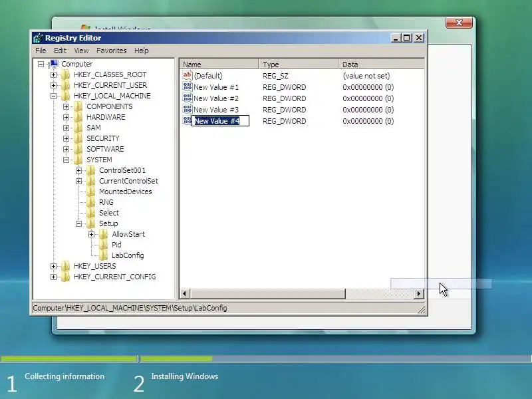
Task: Click the REG_SZ type of (Default)
Action: (275, 76)
